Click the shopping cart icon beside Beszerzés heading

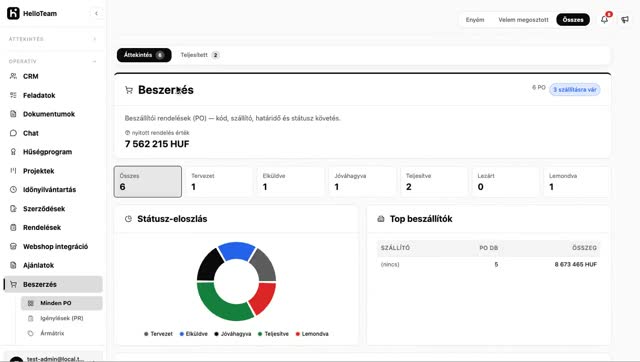(129, 90)
